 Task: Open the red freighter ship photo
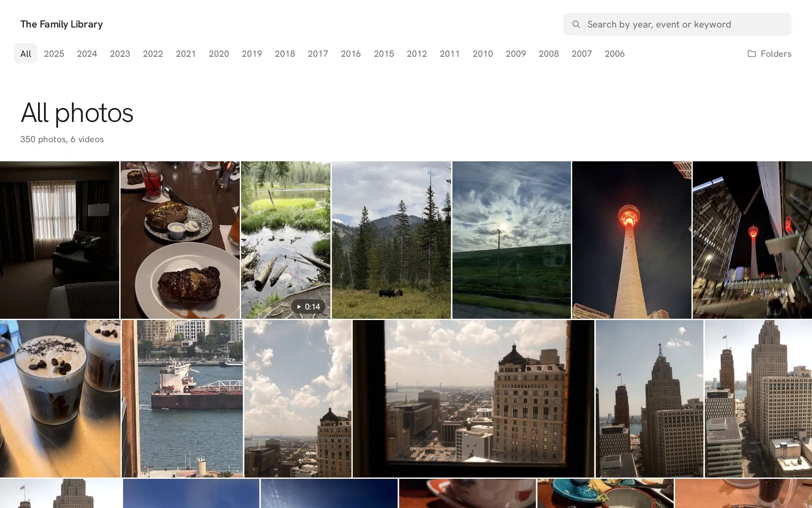click(x=182, y=399)
